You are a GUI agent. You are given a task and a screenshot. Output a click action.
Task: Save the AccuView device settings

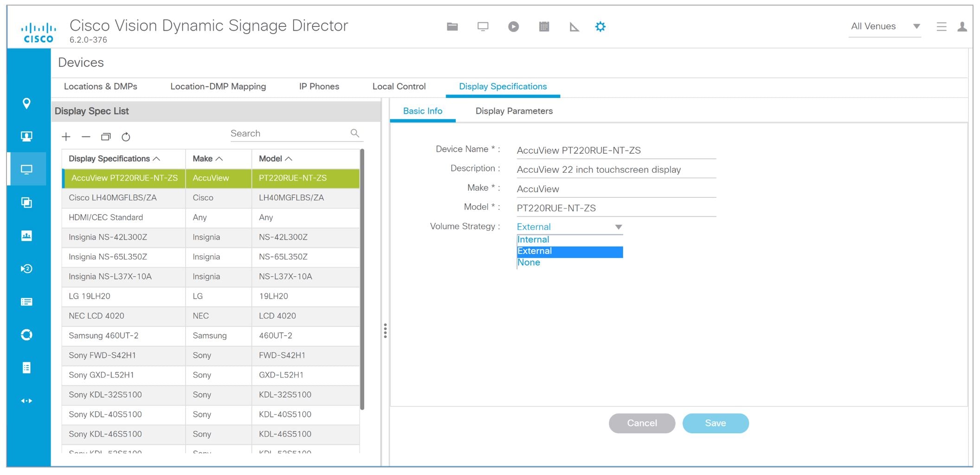coord(715,423)
